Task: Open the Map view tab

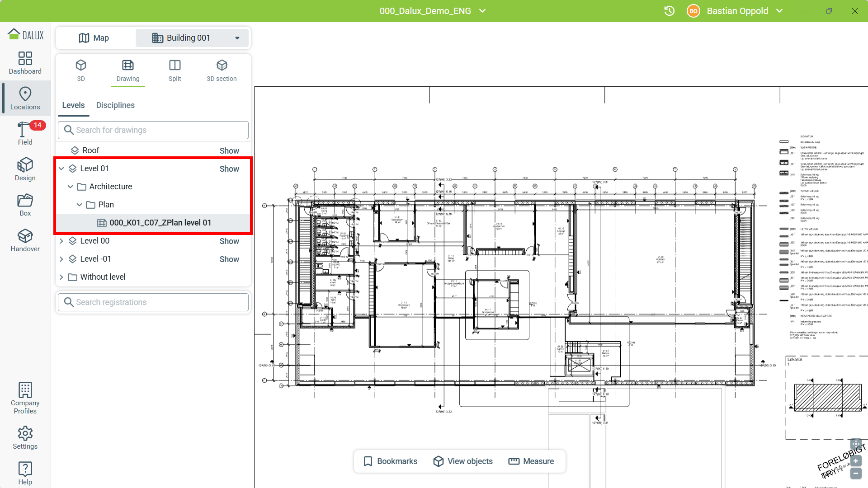Action: pos(94,38)
